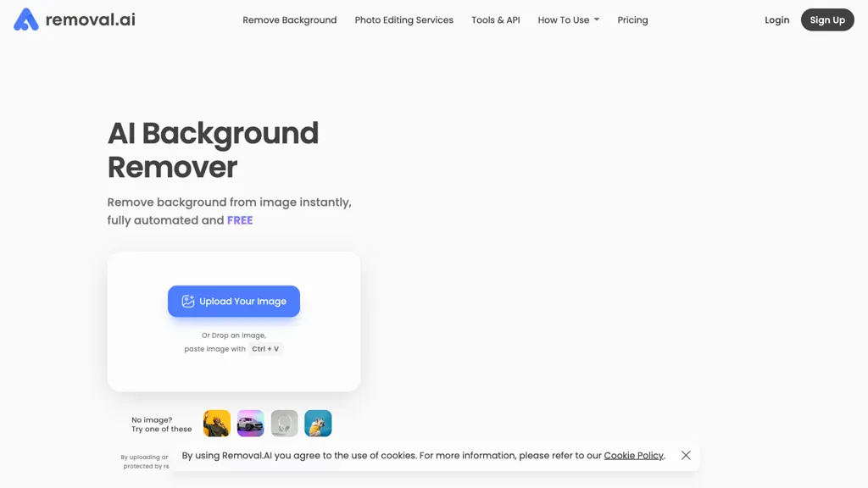This screenshot has height=488, width=868.
Task: Click the FREE highlighted word
Action: point(240,220)
